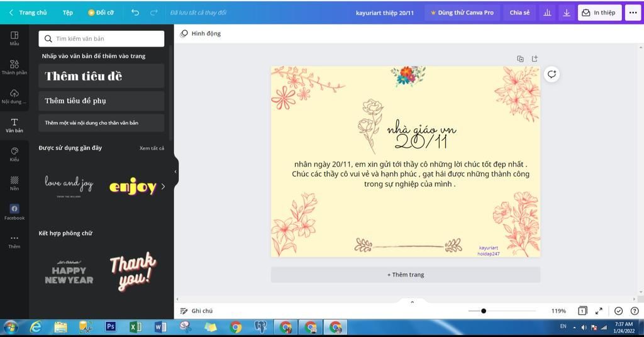
Task: Enter fullscreen presentation mode
Action: [599, 311]
